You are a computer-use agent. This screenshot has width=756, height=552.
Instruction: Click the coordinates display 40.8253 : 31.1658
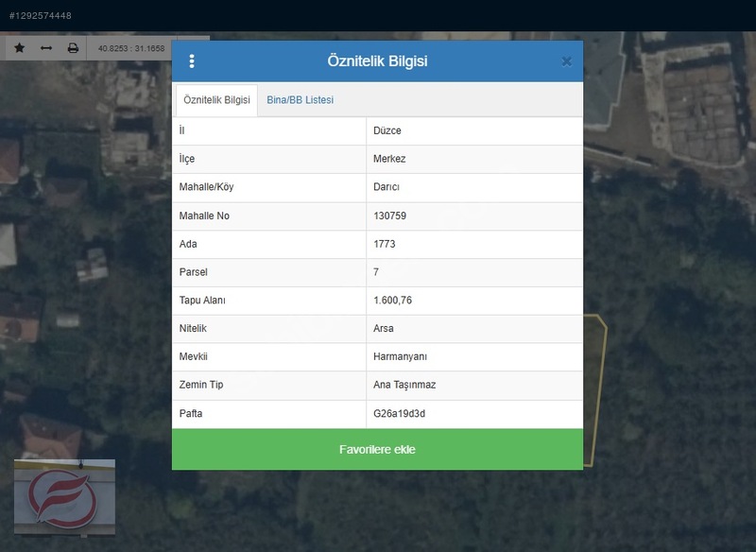click(x=131, y=48)
